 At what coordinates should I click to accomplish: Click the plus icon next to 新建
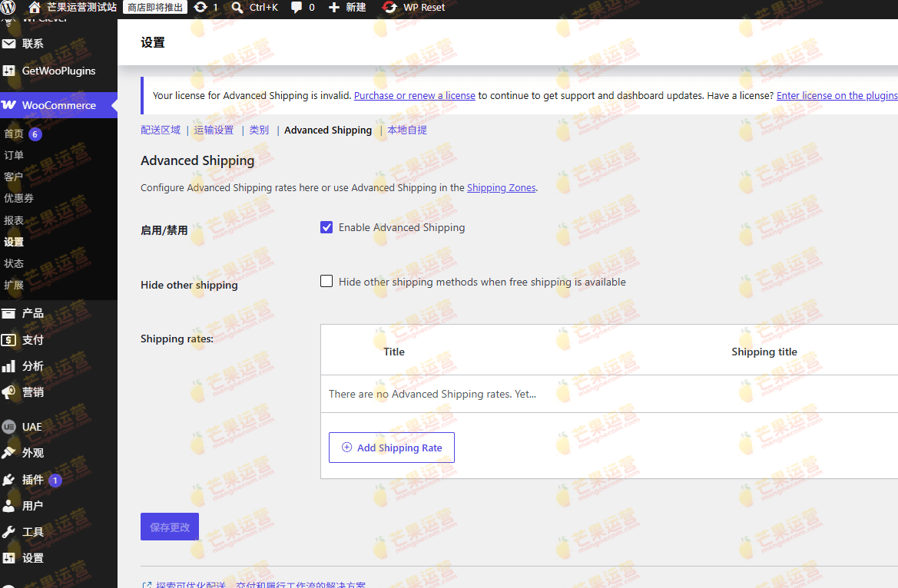(334, 7)
